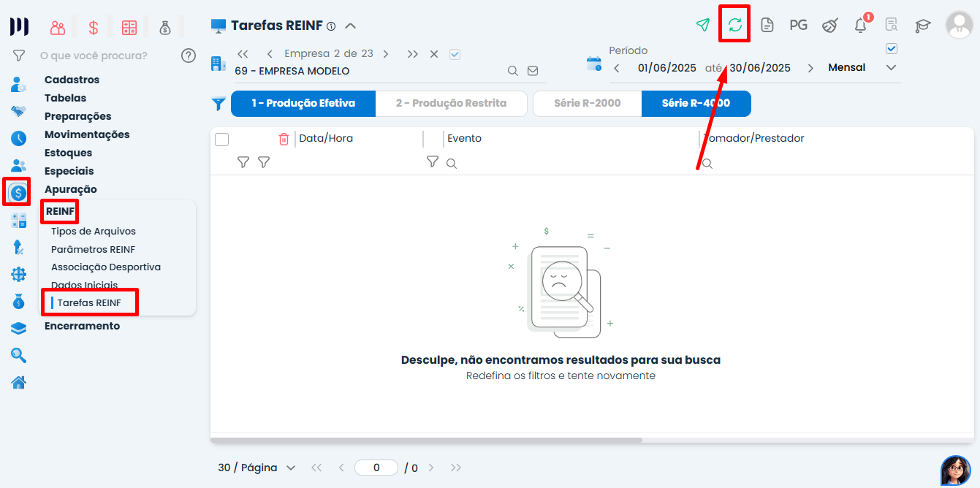The image size is (980, 488).
Task: Open Tarefas REINF in sidebar
Action: (89, 302)
